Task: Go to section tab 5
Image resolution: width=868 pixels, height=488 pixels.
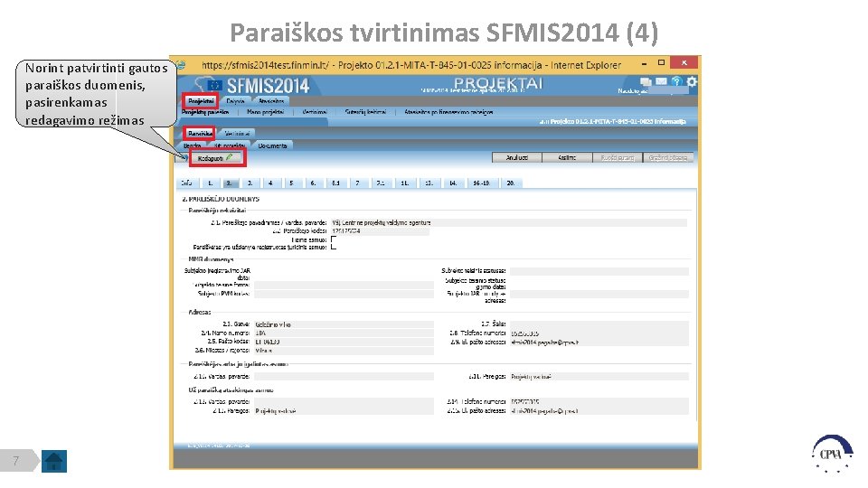Action: coord(291,183)
